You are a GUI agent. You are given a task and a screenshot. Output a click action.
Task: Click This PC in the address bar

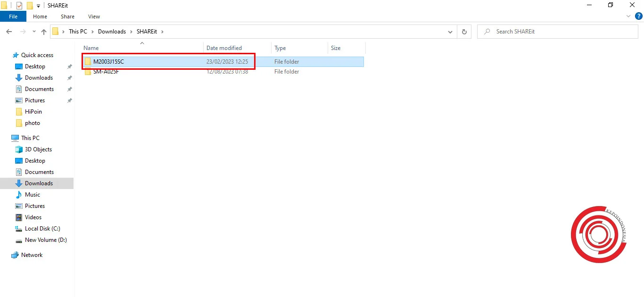point(78,32)
